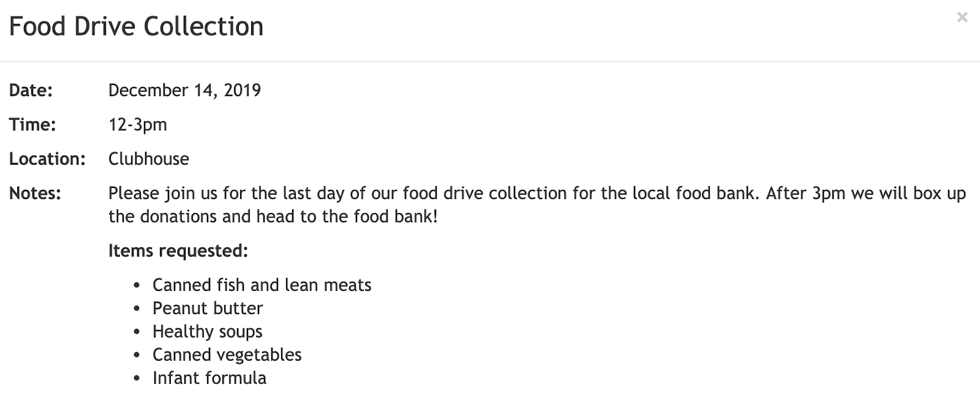Click the Food Drive Collection title

coord(136,27)
